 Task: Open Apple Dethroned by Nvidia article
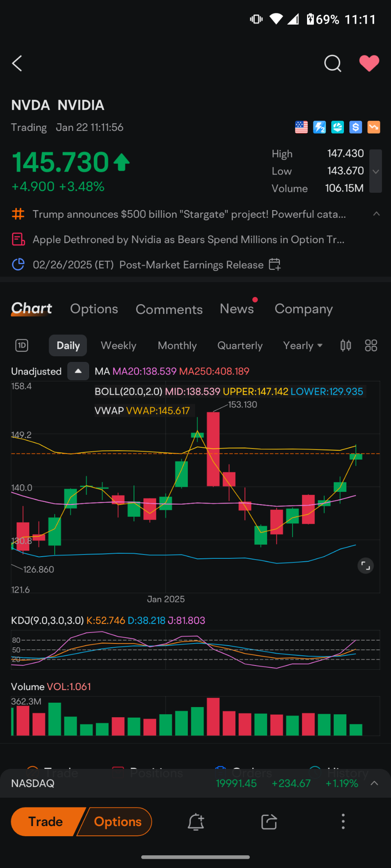(188, 240)
